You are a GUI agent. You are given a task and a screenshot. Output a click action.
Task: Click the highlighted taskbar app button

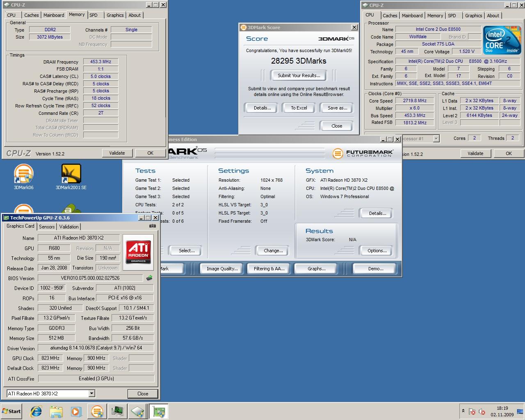pos(158,411)
